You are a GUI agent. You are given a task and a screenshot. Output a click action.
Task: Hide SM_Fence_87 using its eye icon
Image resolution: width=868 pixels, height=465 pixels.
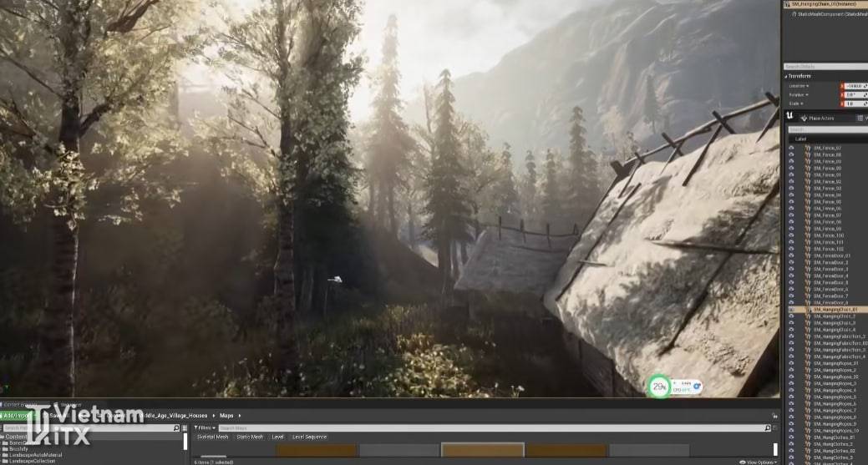791,149
